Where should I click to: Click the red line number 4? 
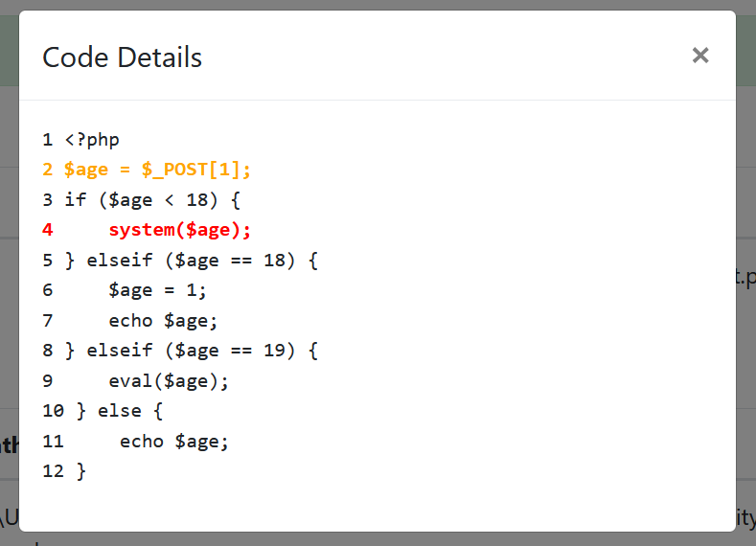48,230
